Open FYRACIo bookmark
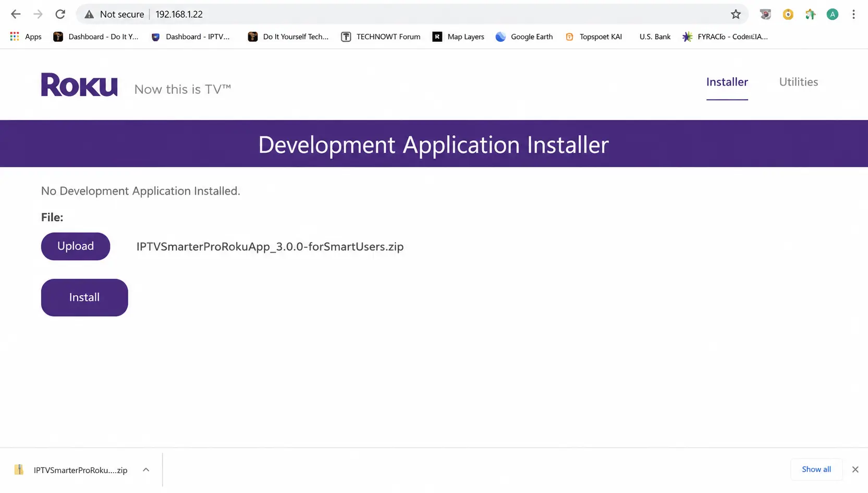 (x=725, y=37)
